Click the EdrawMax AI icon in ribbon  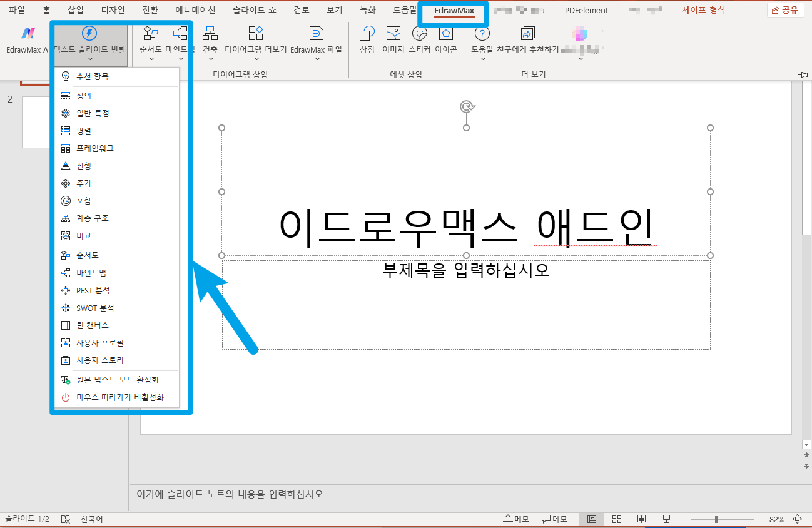(x=28, y=34)
